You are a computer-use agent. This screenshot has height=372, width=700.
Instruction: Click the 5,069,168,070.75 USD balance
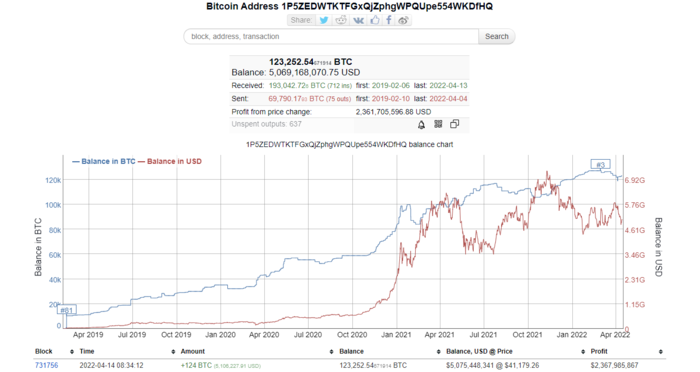314,72
